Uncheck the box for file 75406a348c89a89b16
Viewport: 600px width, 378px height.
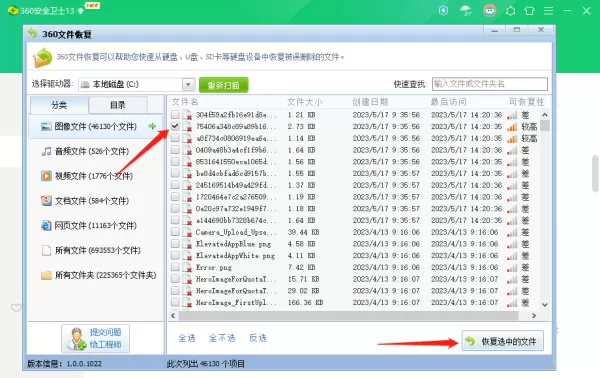click(x=175, y=126)
